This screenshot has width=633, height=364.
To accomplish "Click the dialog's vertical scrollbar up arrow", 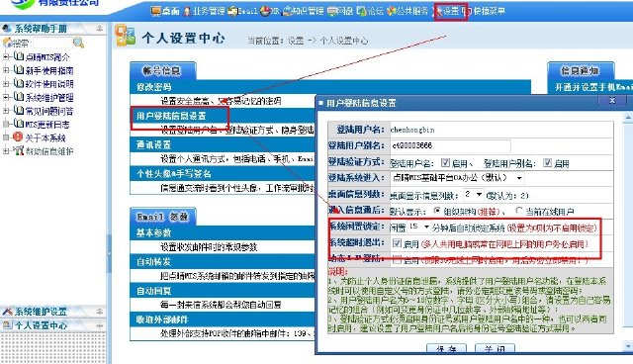I will pyautogui.click(x=628, y=118).
